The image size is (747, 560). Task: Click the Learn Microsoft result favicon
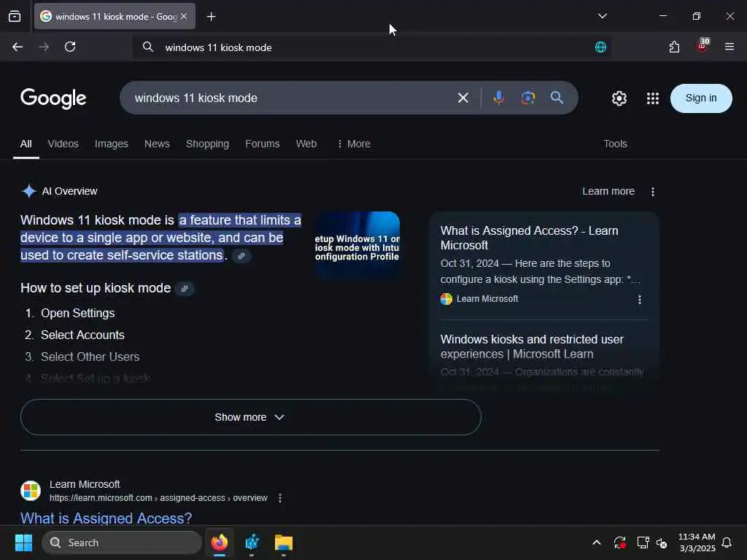tap(31, 491)
